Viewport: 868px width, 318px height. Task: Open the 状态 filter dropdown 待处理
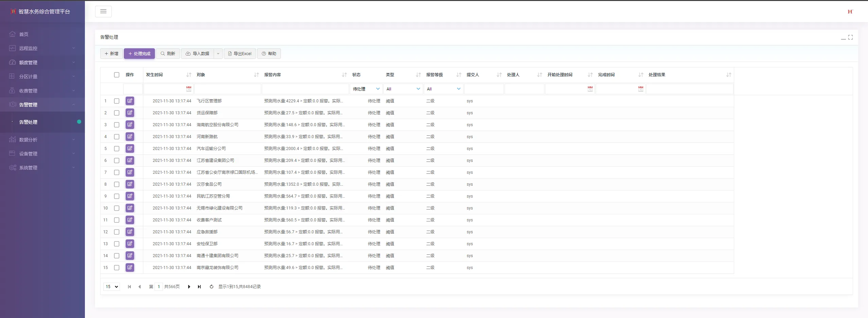[366, 89]
